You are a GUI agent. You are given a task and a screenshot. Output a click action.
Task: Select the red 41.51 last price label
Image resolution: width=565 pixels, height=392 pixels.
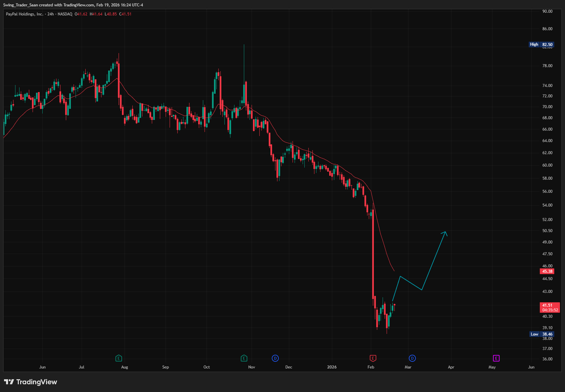[548, 305]
